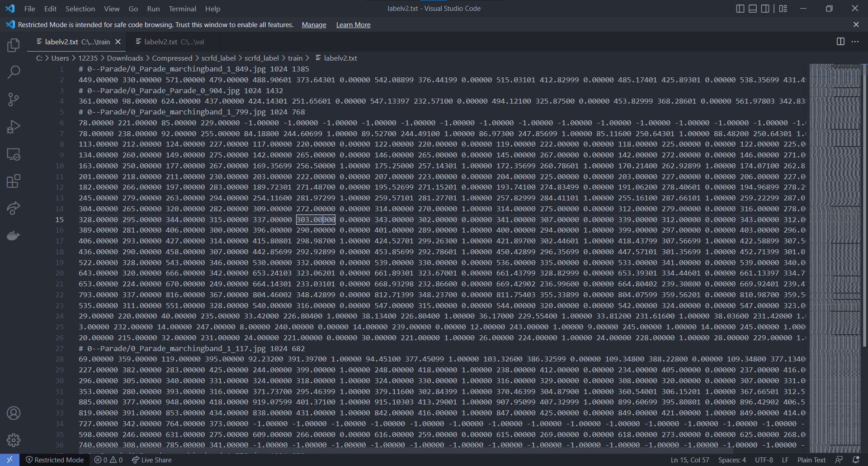The width and height of the screenshot is (868, 466).
Task: Open the Run menu
Action: coord(153,9)
